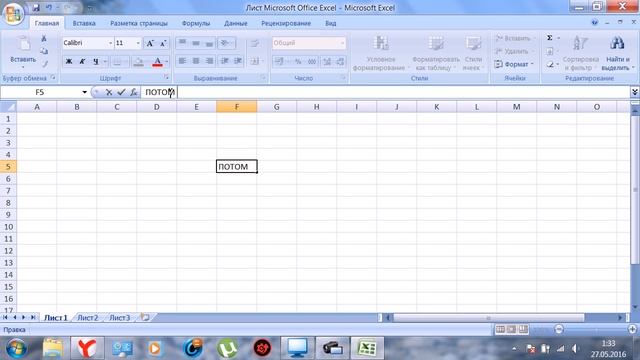This screenshot has height=360, width=640.
Task: Center text horizontally
Action: pyautogui.click(x=196, y=61)
